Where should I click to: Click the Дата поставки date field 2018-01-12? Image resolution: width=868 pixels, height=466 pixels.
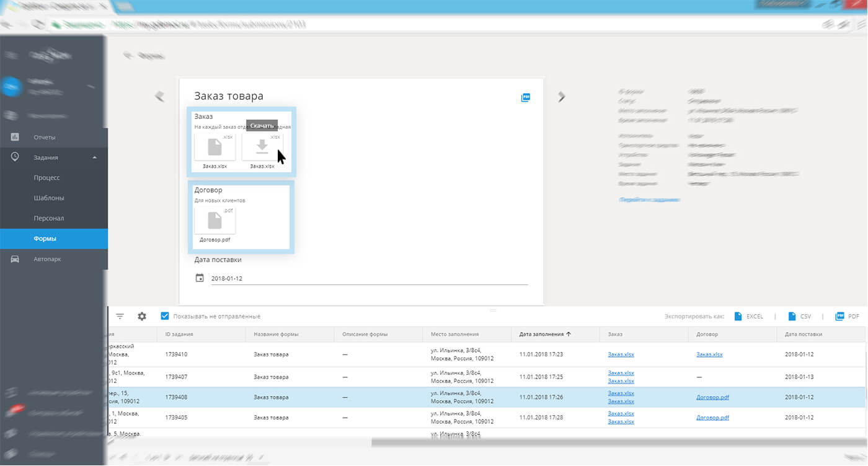click(370, 278)
